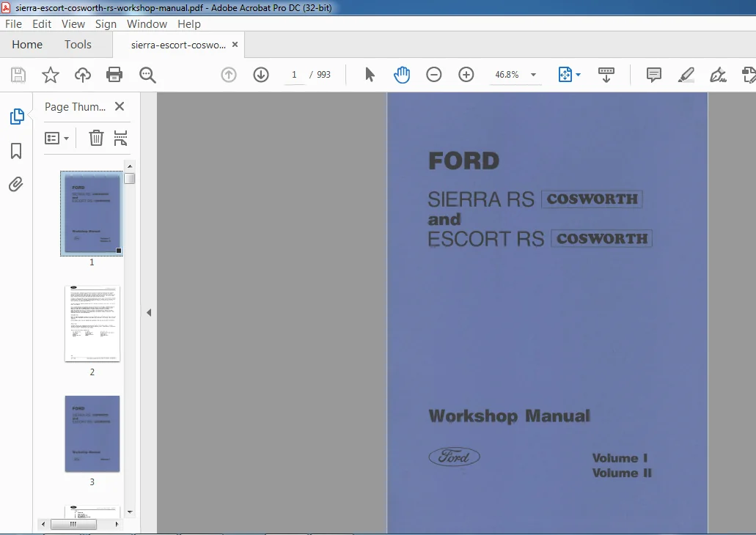Click the "Workshop Manual" title text
Screen dimensions: 756x535
point(509,416)
